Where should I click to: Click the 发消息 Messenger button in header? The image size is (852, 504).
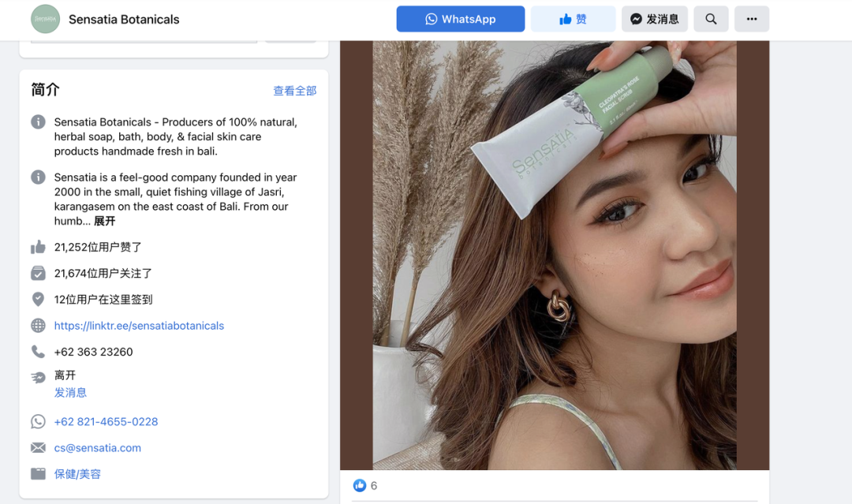(x=654, y=19)
